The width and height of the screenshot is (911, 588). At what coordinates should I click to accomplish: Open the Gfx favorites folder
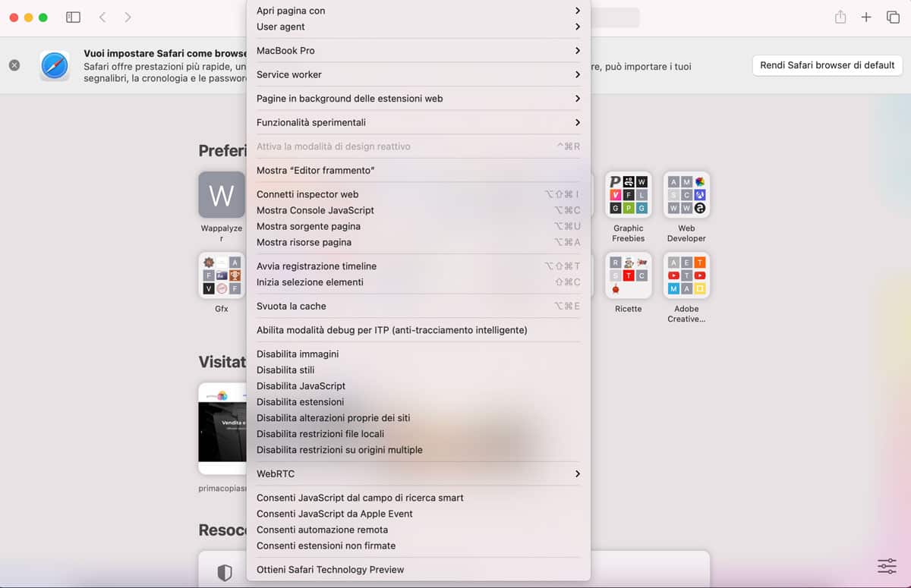point(222,275)
